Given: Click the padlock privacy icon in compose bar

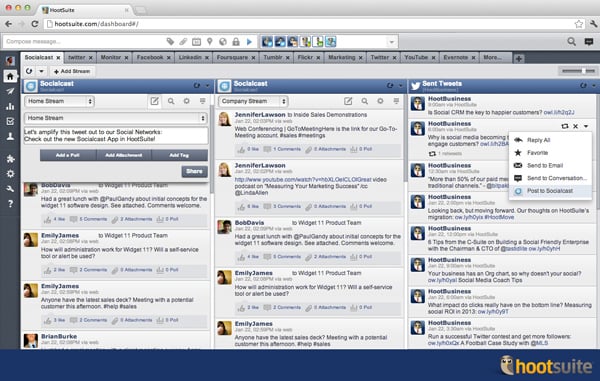Looking at the screenshot, I should click(x=236, y=41).
